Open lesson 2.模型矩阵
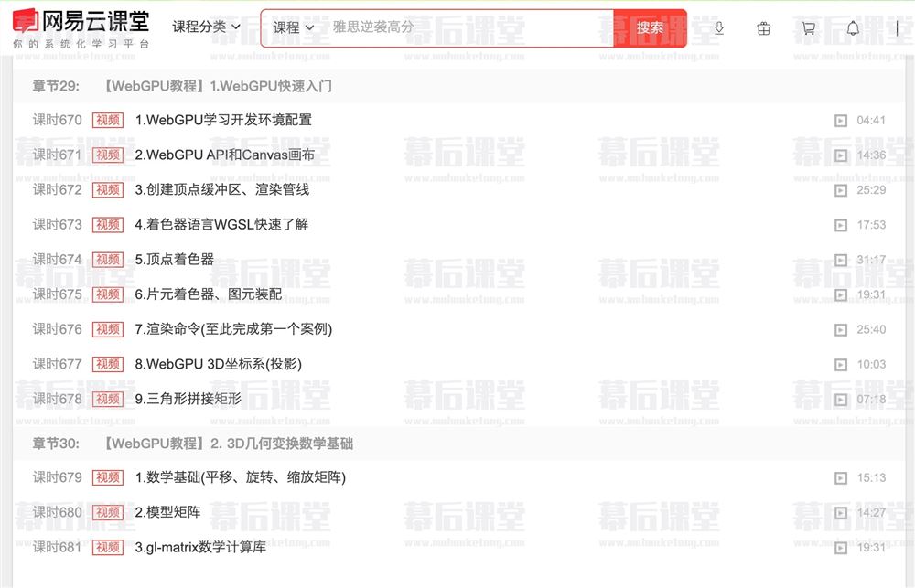Image resolution: width=915 pixels, height=588 pixels. pos(167,513)
